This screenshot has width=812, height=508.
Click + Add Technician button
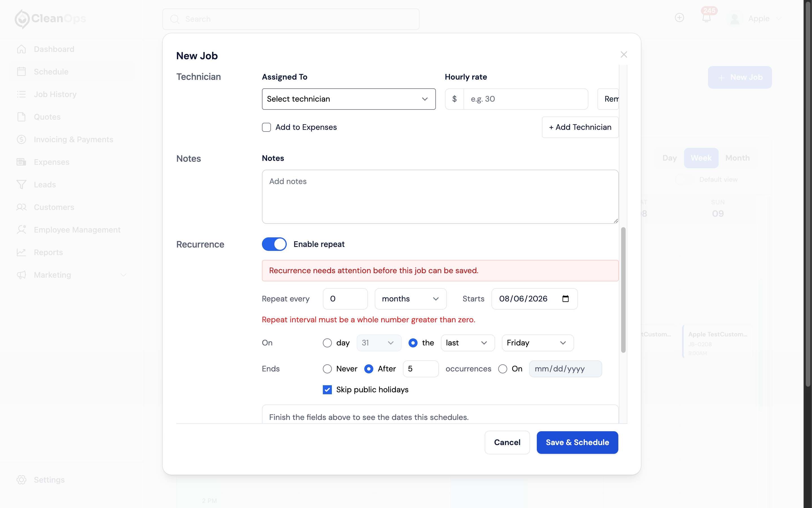[580, 127]
